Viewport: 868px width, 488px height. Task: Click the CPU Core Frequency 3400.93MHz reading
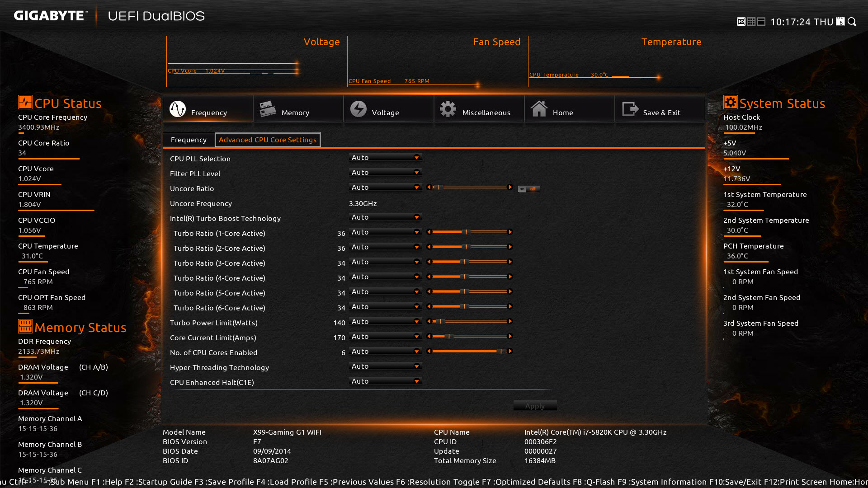point(39,127)
